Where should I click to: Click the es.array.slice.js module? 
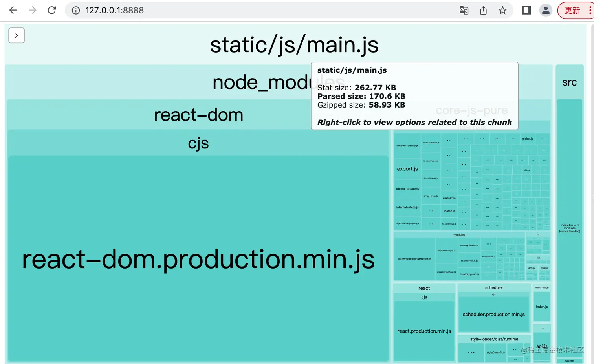(x=469, y=261)
